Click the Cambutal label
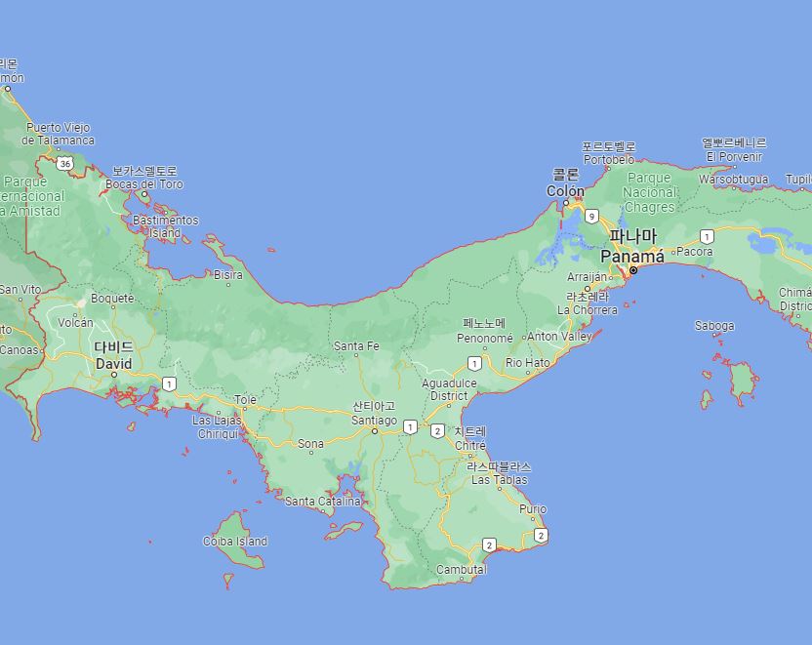This screenshot has width=812, height=645. pos(462,570)
